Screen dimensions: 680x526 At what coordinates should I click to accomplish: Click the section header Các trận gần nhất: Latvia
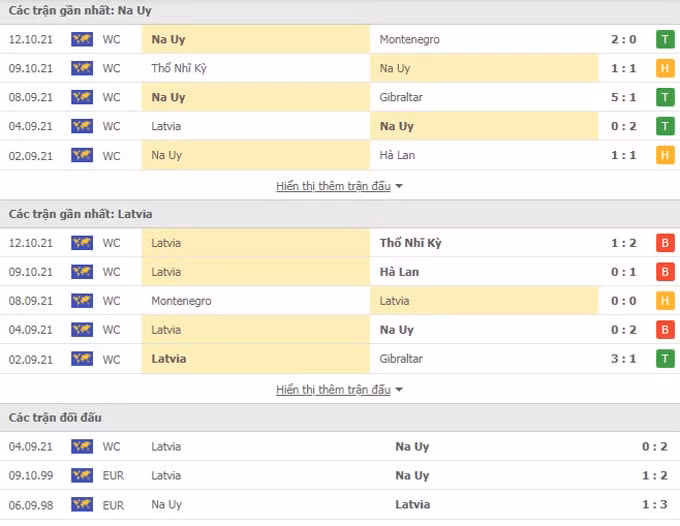point(340,214)
